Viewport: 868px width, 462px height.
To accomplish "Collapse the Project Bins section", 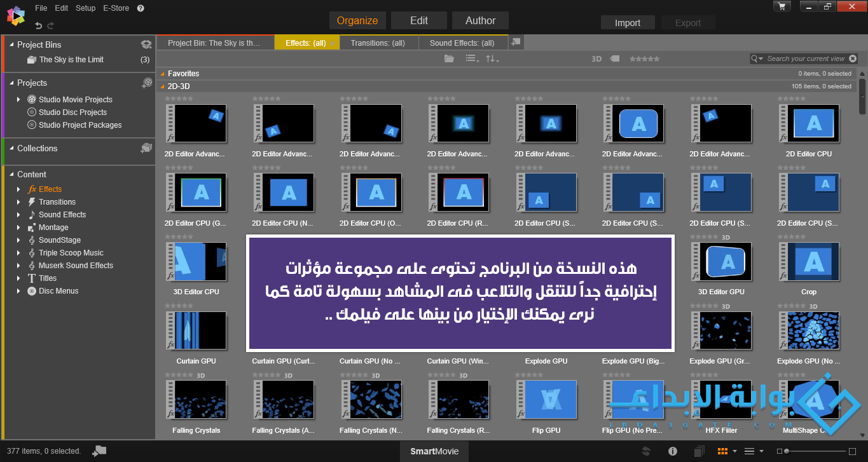I will coord(11,45).
